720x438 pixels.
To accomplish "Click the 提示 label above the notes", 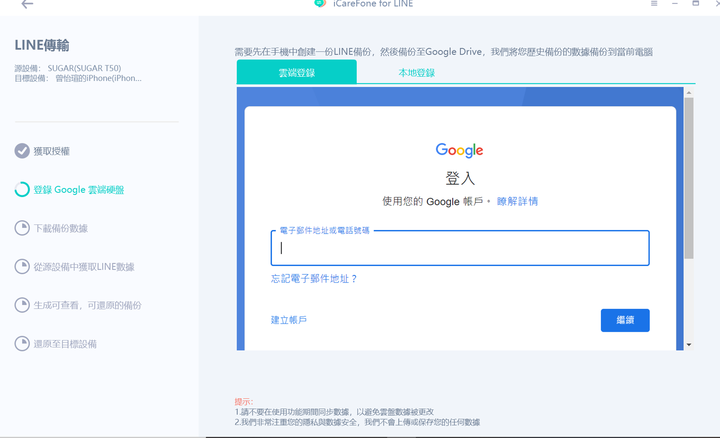I will pos(244,402).
